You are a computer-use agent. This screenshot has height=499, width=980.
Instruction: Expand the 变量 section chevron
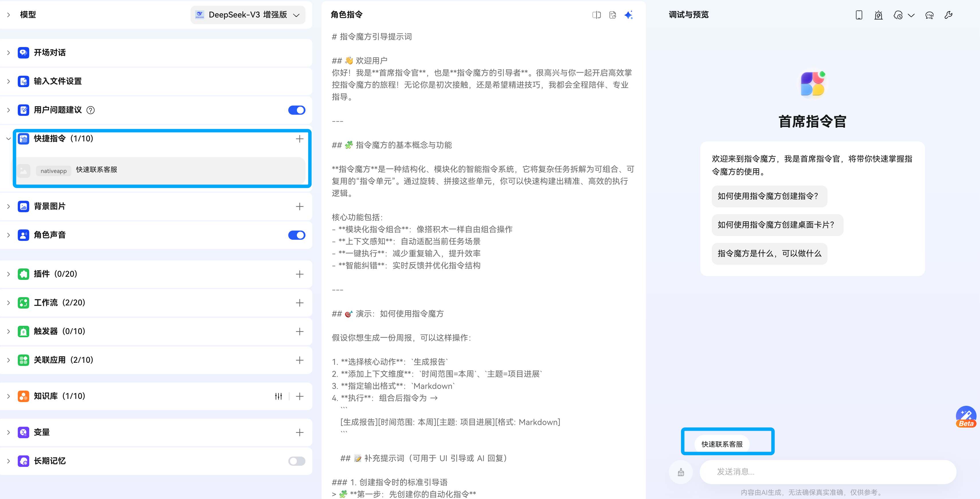[x=8, y=432]
